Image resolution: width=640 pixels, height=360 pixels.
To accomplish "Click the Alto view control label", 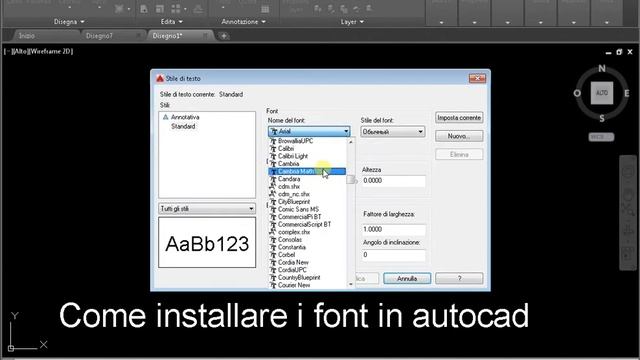I will click(x=20, y=51).
